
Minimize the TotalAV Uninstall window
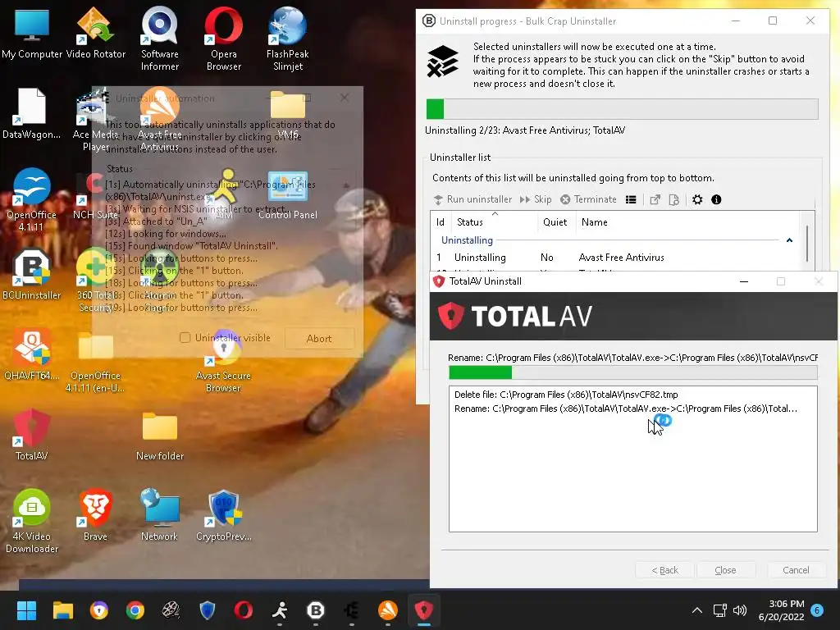(x=743, y=281)
